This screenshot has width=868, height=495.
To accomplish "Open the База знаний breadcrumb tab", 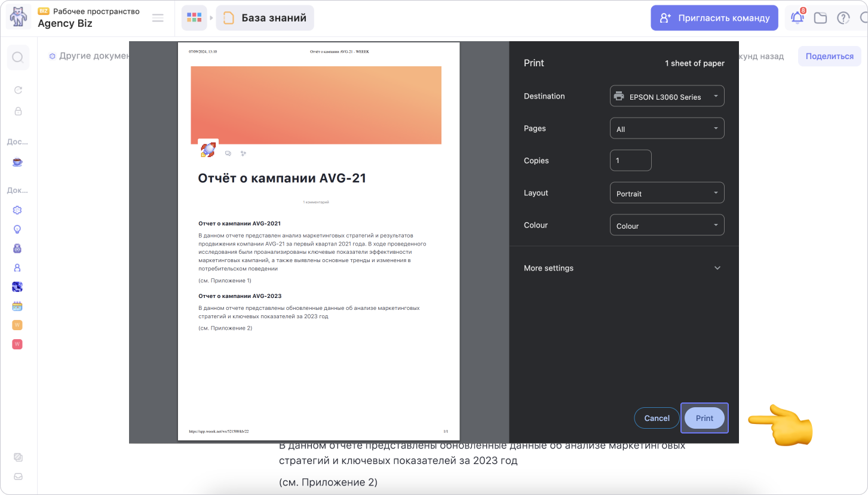I will click(x=265, y=18).
